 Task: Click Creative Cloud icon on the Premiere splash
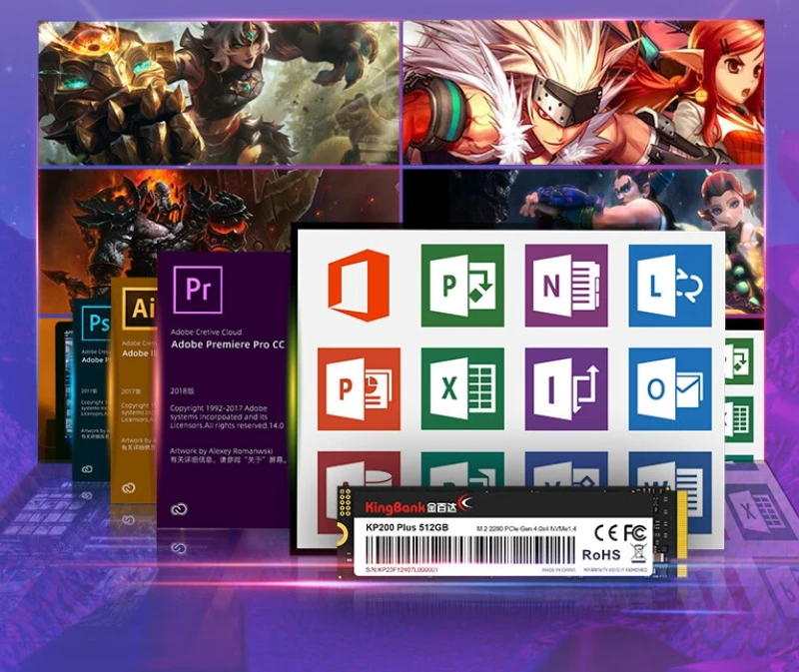(179, 509)
